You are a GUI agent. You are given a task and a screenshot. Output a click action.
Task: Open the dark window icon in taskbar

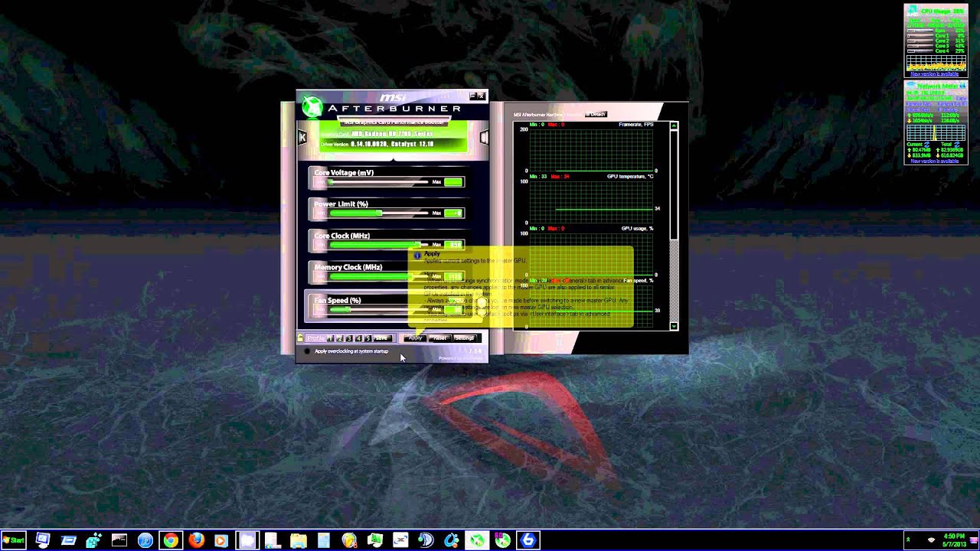(x=119, y=540)
